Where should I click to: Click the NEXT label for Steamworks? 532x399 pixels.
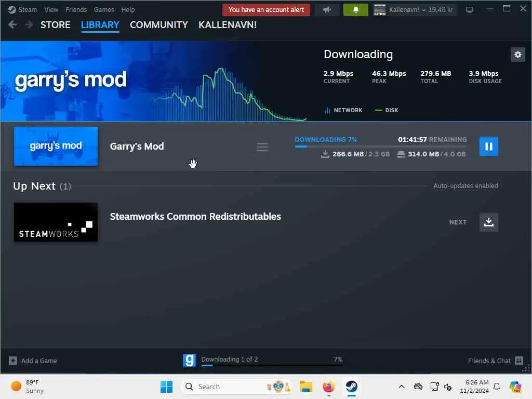[x=458, y=222]
